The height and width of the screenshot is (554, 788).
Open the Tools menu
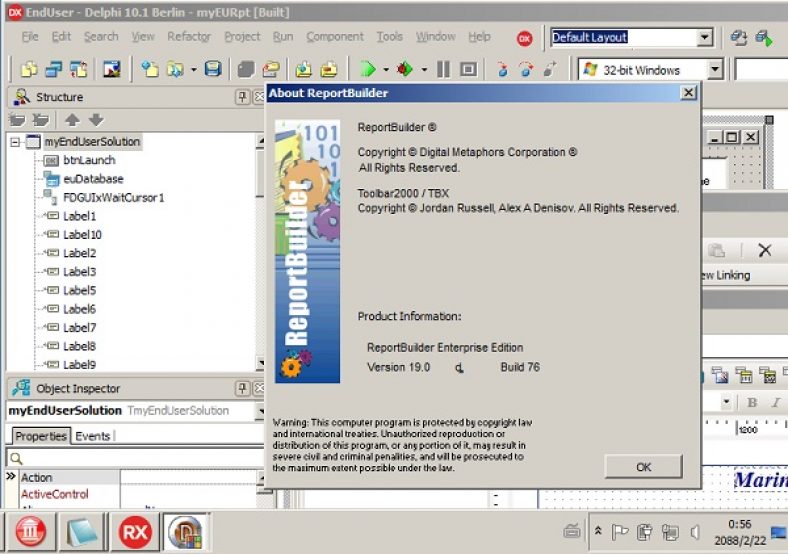pos(389,37)
